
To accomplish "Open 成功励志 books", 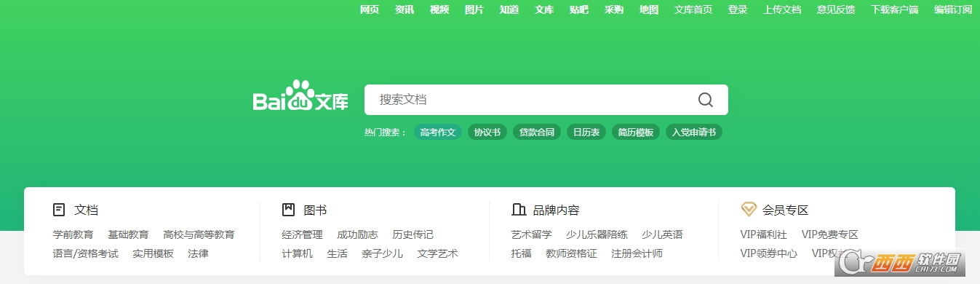I will 358,234.
